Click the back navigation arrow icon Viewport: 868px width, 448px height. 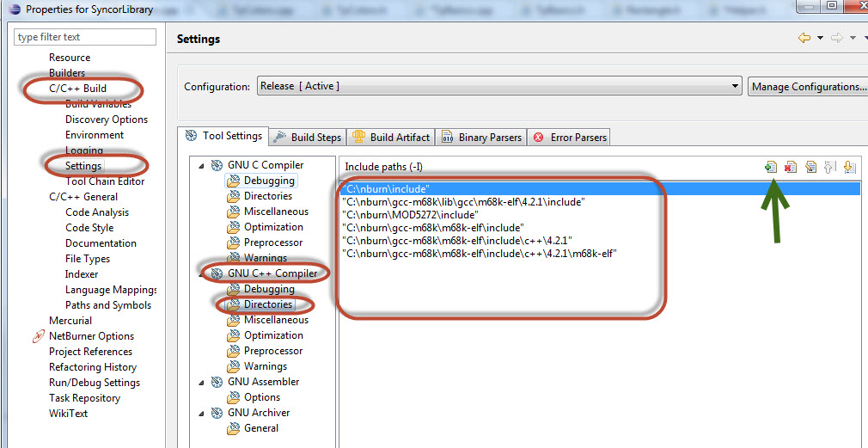[x=804, y=38]
